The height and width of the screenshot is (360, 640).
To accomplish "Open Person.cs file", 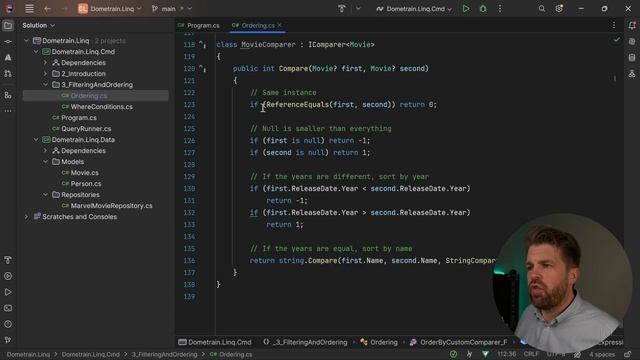I will pyautogui.click(x=86, y=184).
